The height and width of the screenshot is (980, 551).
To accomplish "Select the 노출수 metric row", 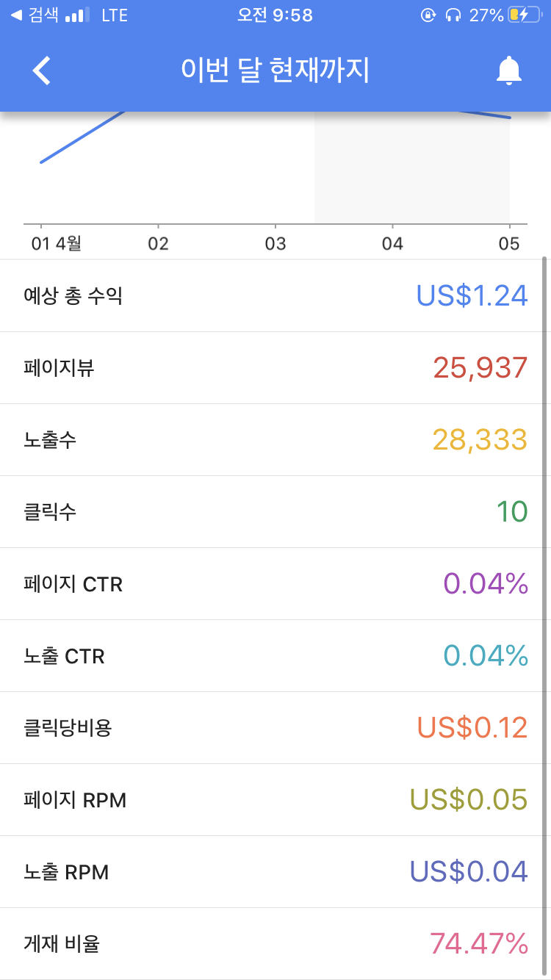I will click(x=275, y=440).
